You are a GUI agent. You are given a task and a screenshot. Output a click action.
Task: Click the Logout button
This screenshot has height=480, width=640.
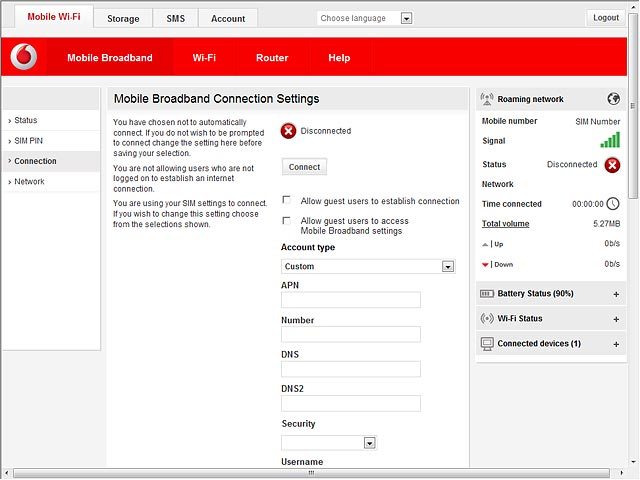606,18
